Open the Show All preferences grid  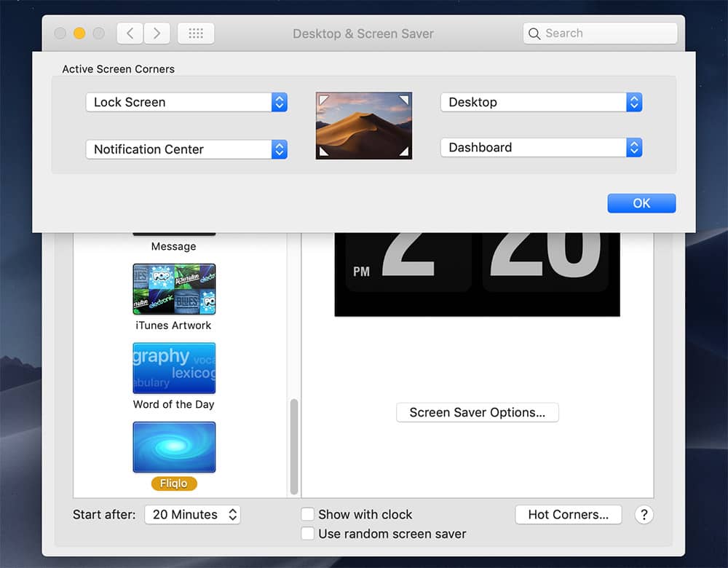pyautogui.click(x=195, y=33)
